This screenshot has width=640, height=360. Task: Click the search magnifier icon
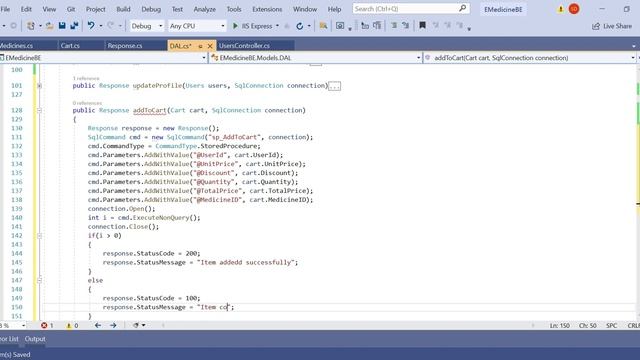pyautogui.click(x=462, y=9)
